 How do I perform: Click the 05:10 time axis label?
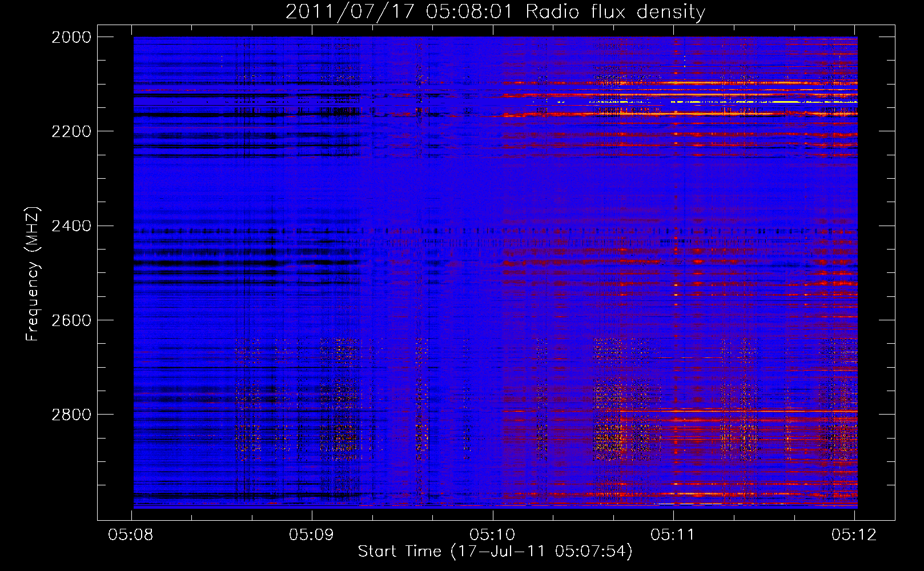pos(492,535)
